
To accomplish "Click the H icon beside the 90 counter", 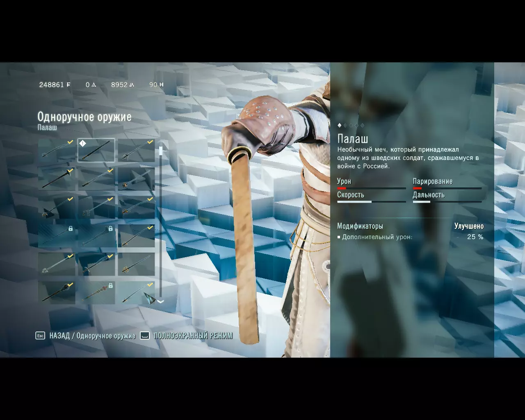I will pos(161,85).
